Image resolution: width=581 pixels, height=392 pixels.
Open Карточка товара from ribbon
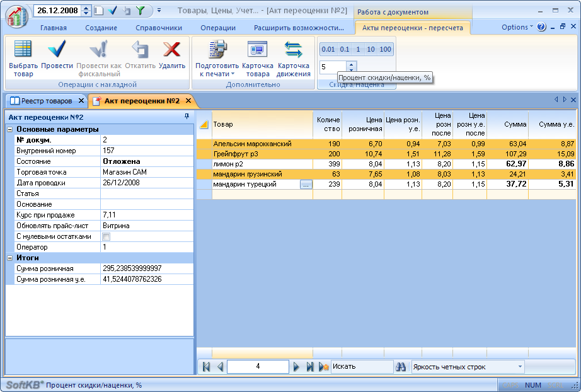tap(258, 50)
